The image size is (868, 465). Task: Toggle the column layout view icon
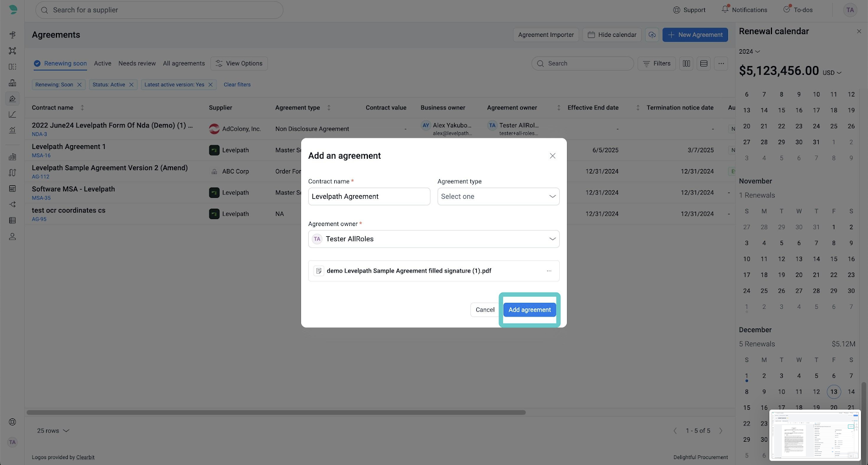tap(686, 63)
